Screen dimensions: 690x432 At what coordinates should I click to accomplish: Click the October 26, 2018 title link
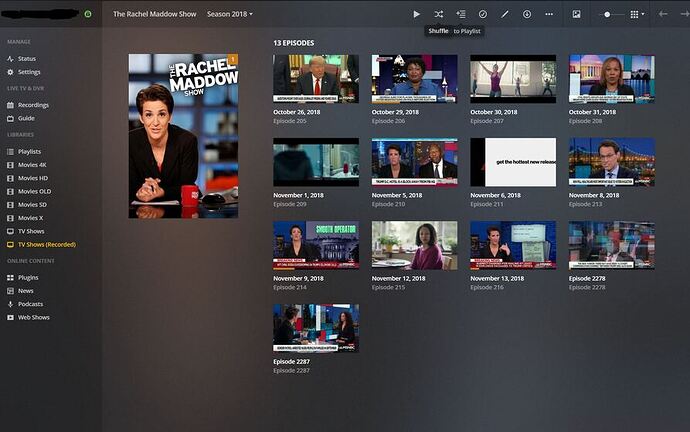[x=297, y=112]
